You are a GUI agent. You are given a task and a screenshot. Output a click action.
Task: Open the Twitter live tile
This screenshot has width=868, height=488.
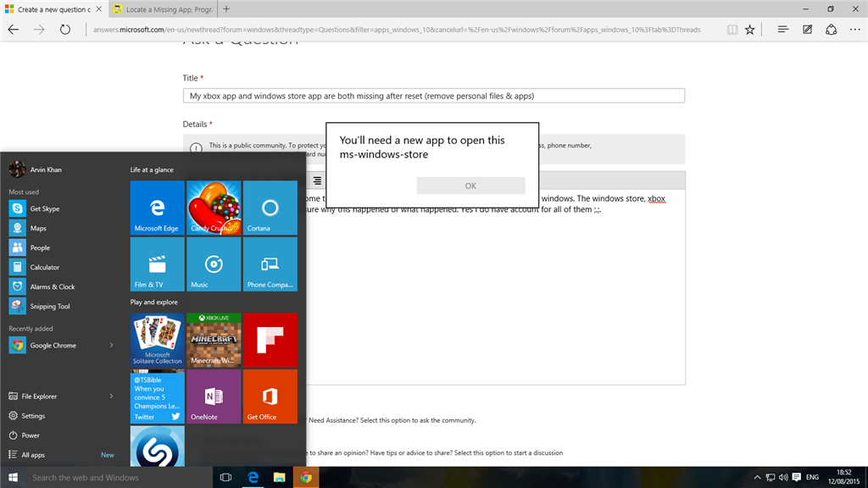point(157,396)
